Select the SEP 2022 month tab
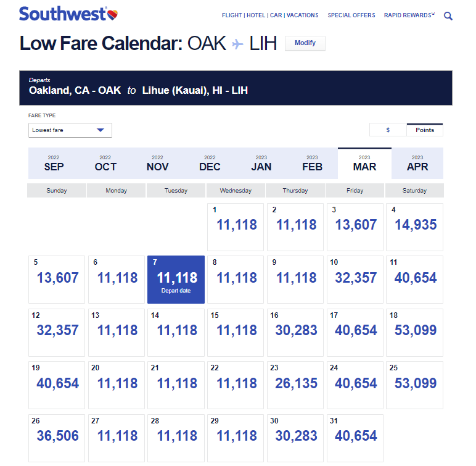 54,163
